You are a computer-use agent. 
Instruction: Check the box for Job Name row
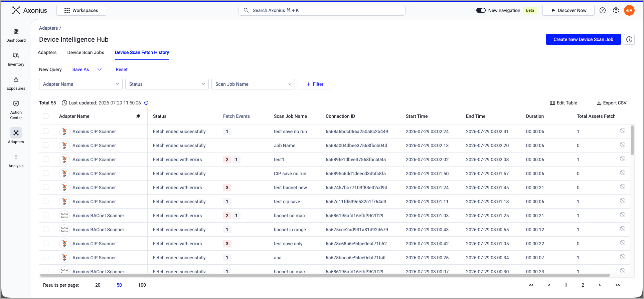[x=46, y=145]
